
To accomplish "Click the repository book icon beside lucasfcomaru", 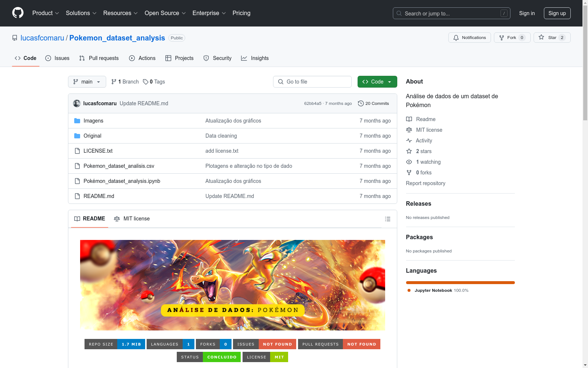I will [x=15, y=38].
